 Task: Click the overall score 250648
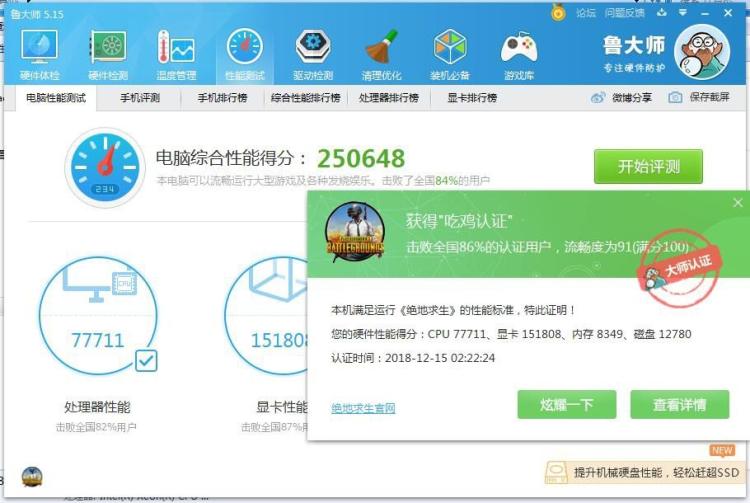point(361,158)
